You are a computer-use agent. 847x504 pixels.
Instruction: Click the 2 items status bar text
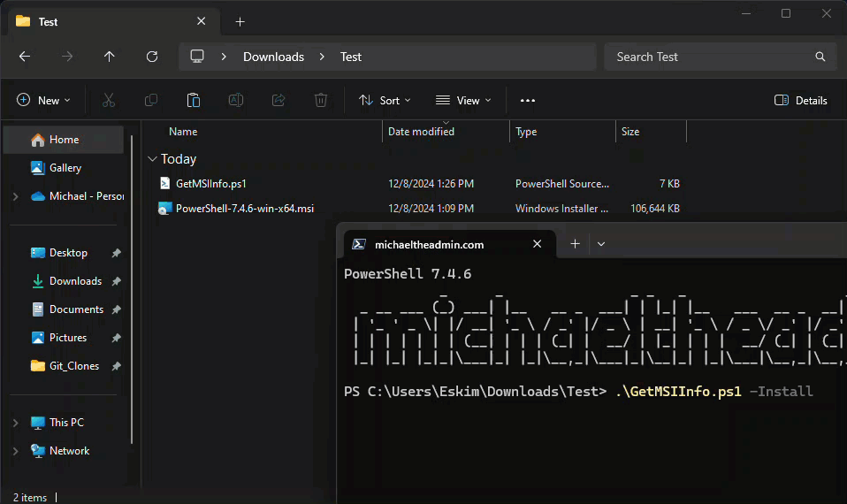tap(30, 498)
